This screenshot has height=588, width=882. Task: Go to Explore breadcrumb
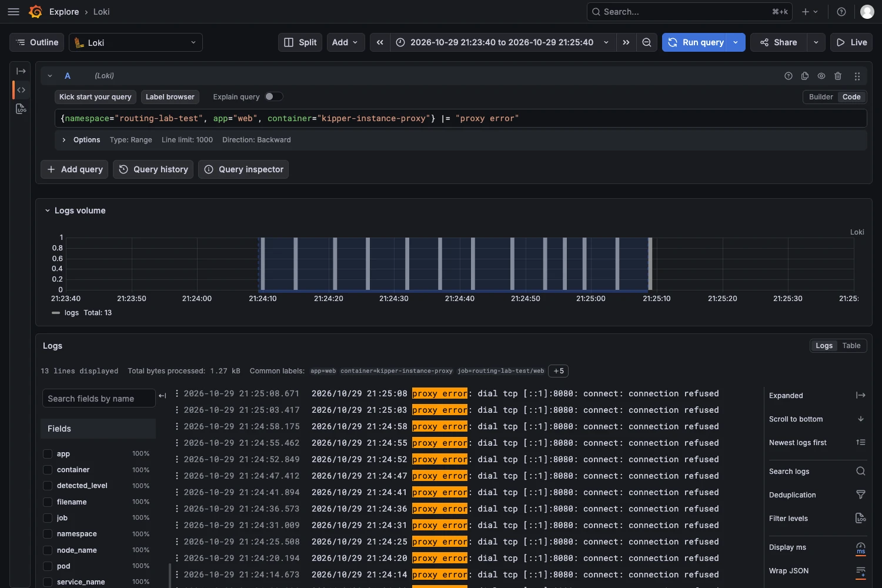coord(64,12)
